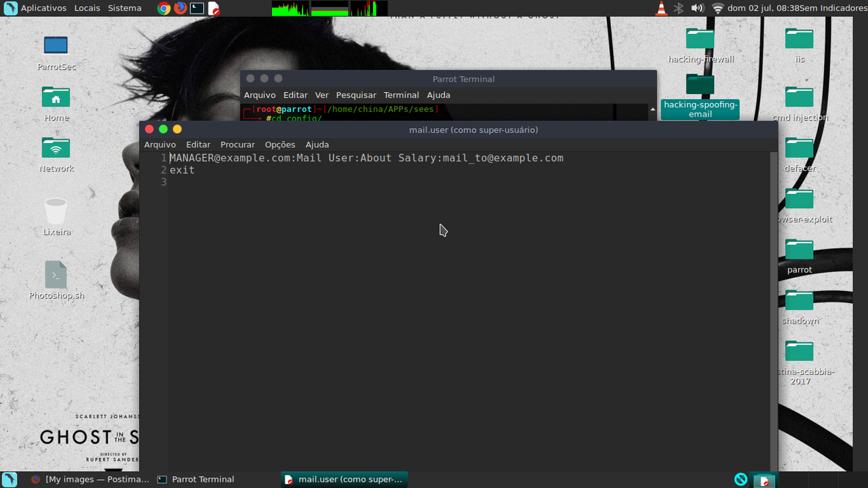Open Editar menu in Parrot Terminal
868x488 pixels.
295,95
